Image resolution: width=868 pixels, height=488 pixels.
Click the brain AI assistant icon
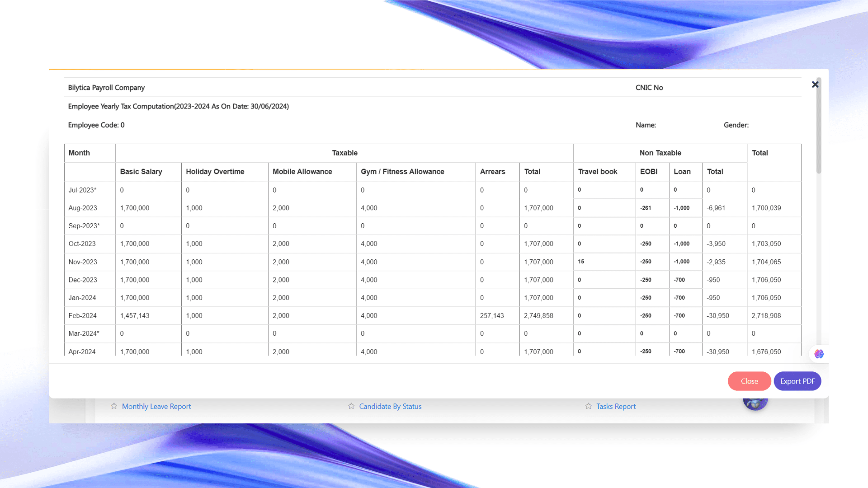819,354
